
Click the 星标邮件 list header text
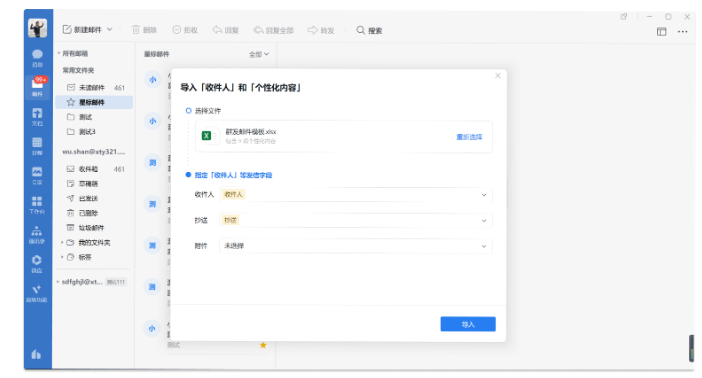[x=157, y=54]
